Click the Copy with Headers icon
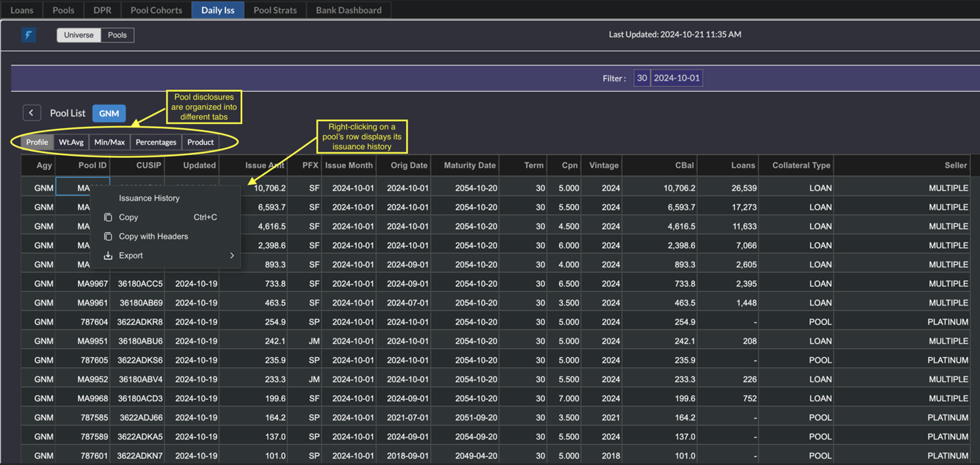980x465 pixels. [108, 236]
